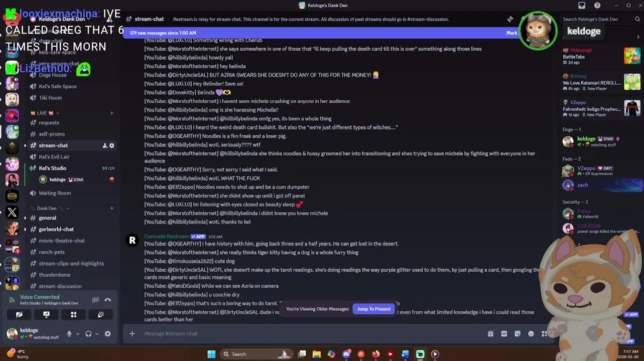Expand the headphone output options arrow
This screenshot has width=644, height=361.
(x=96, y=334)
